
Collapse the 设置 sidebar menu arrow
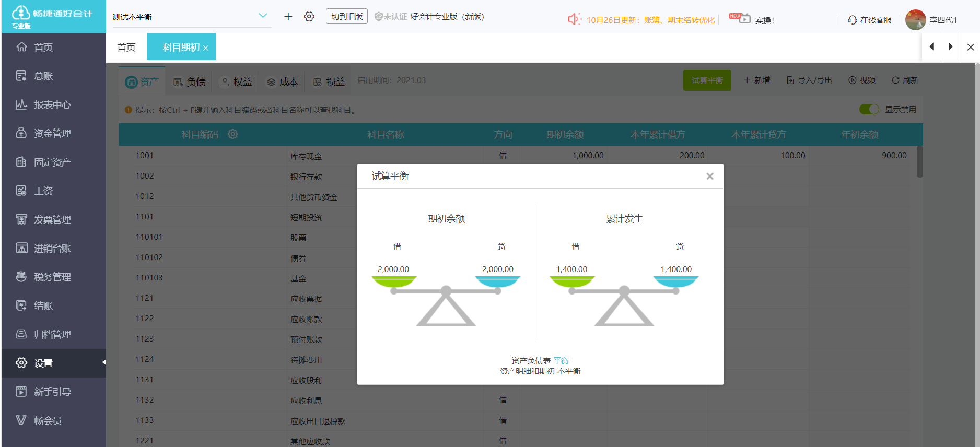tap(103, 362)
